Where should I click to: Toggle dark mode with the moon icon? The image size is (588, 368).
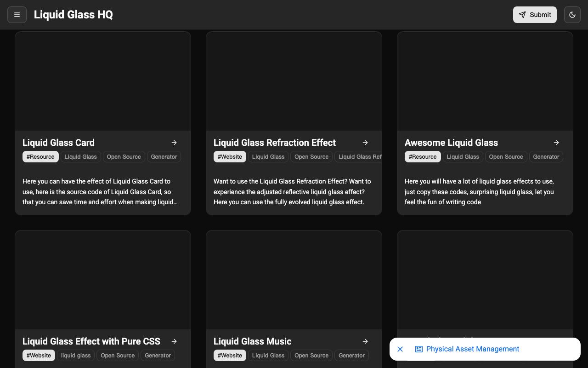(572, 15)
